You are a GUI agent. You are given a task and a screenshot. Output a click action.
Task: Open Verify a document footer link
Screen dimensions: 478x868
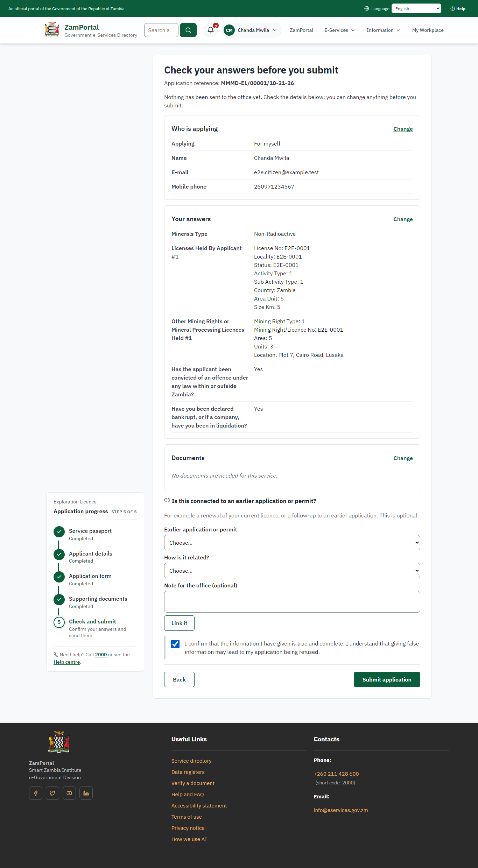click(193, 783)
